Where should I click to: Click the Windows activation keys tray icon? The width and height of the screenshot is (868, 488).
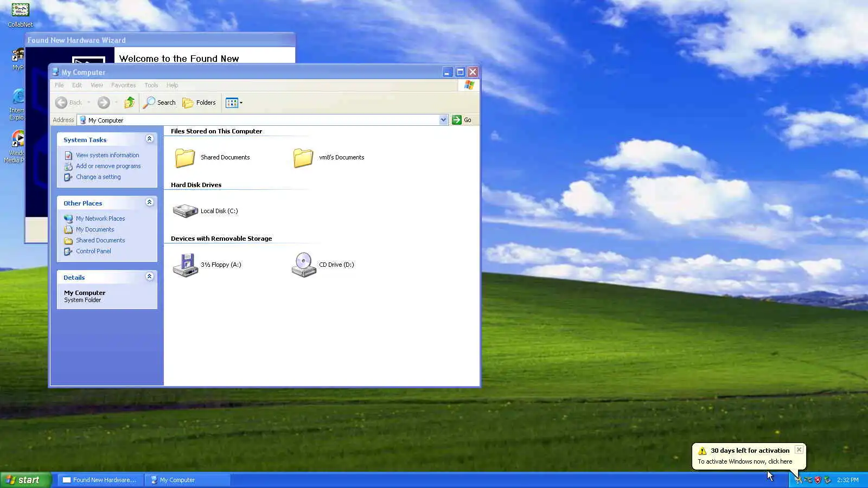pos(798,480)
